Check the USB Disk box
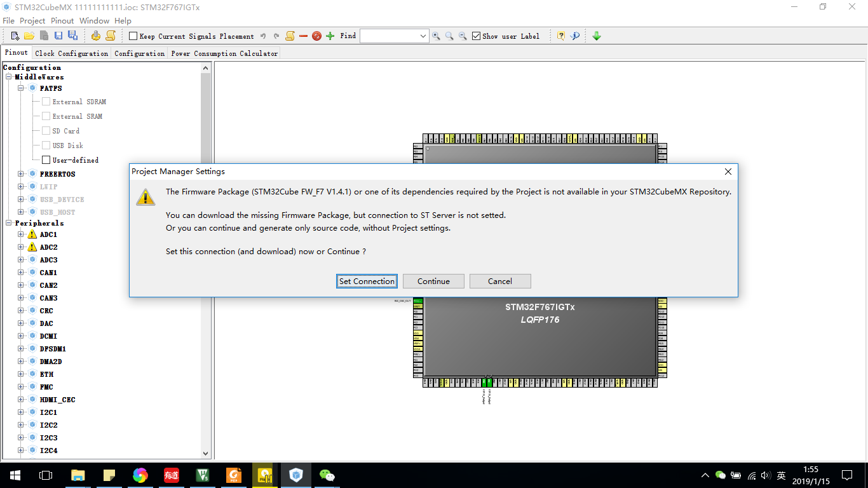868x488 pixels. [x=46, y=146]
